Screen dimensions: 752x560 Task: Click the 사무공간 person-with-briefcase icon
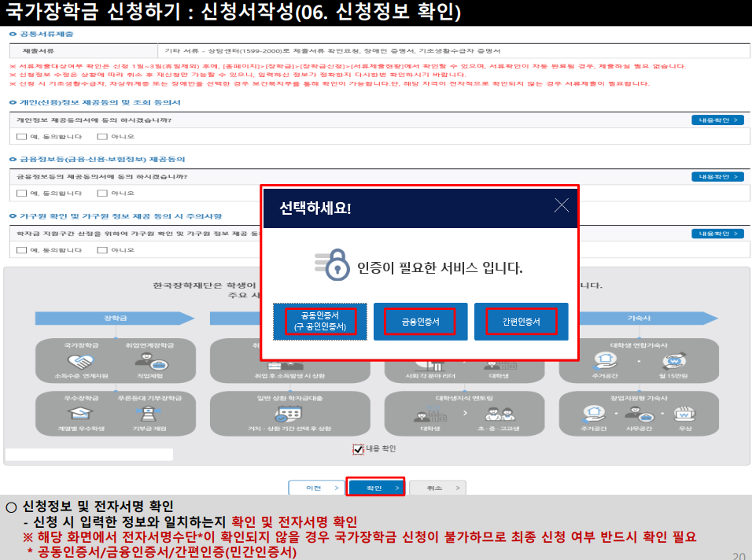pyautogui.click(x=640, y=413)
